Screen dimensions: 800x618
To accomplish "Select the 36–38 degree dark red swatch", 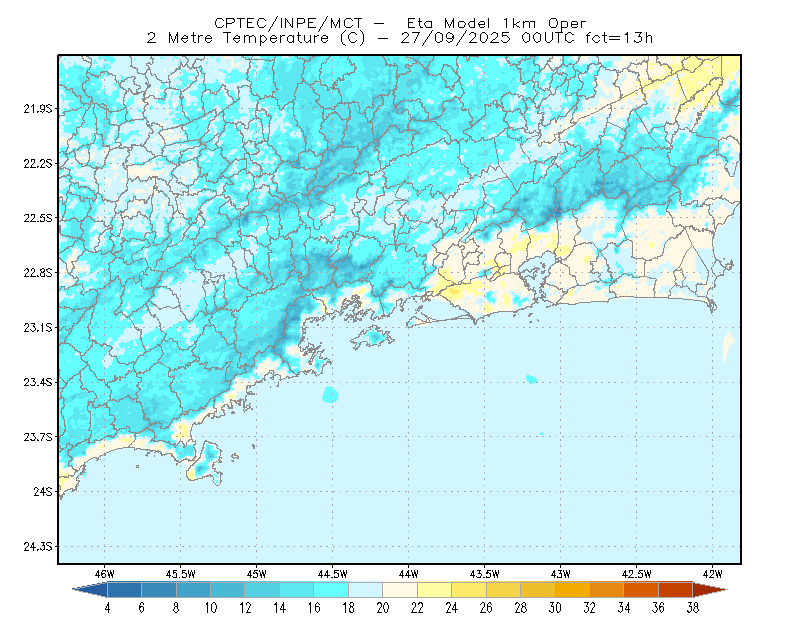I will click(675, 589).
